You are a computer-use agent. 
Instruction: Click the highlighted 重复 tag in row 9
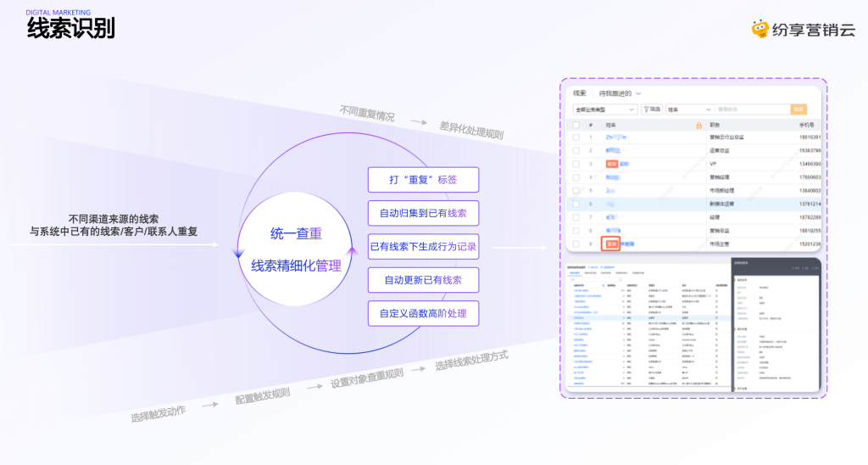tap(610, 244)
